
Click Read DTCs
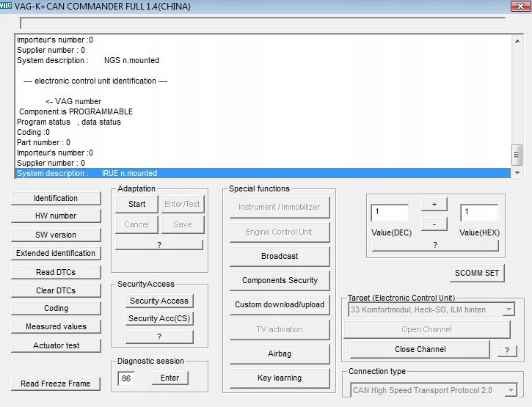click(x=56, y=272)
